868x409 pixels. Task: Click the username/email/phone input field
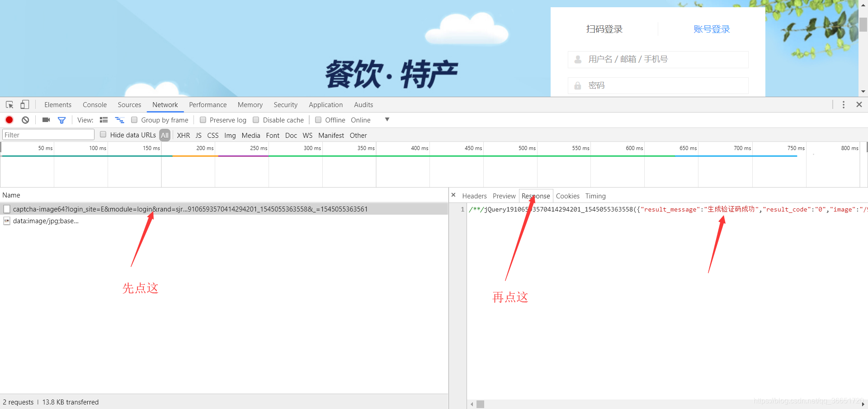(x=658, y=59)
